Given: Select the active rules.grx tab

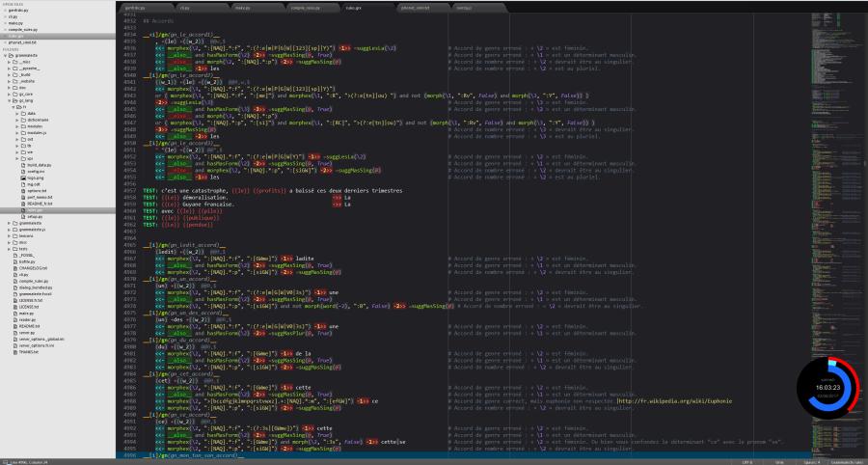Looking at the screenshot, I should click(367, 9).
